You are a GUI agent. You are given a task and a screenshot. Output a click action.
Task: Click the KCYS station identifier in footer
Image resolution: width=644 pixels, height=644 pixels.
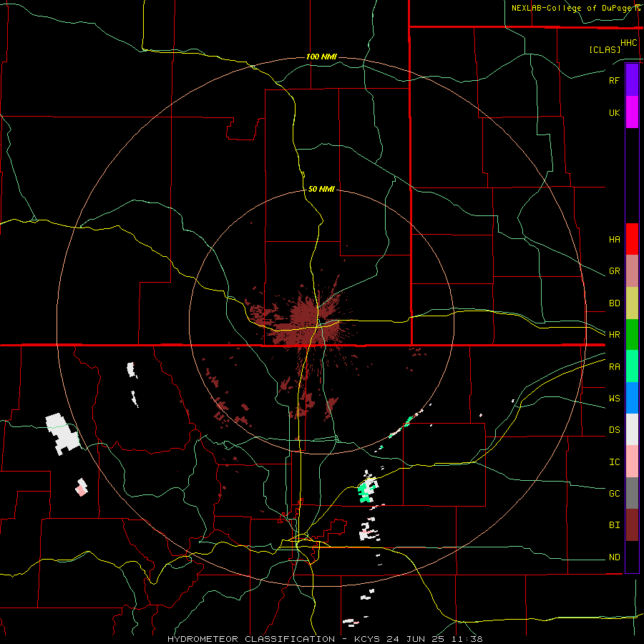pyautogui.click(x=367, y=639)
